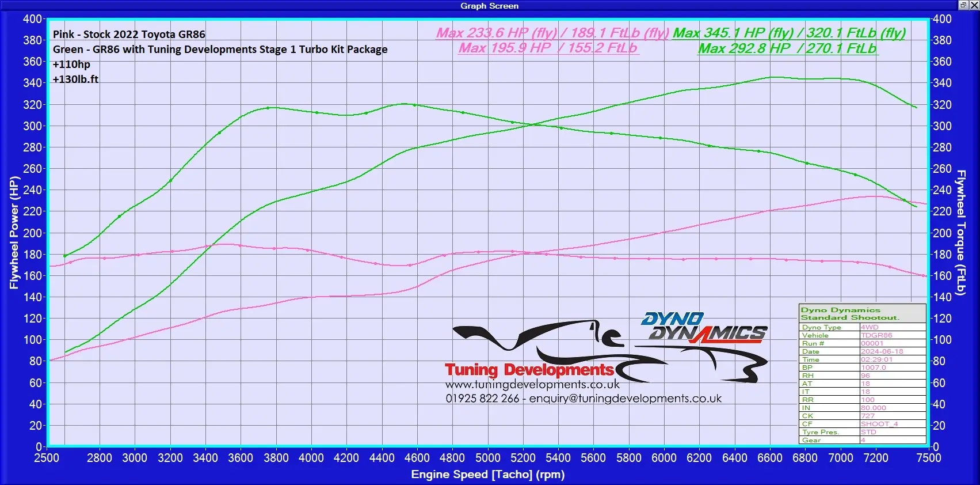Click the 3000 rpm tick label

tap(135, 458)
